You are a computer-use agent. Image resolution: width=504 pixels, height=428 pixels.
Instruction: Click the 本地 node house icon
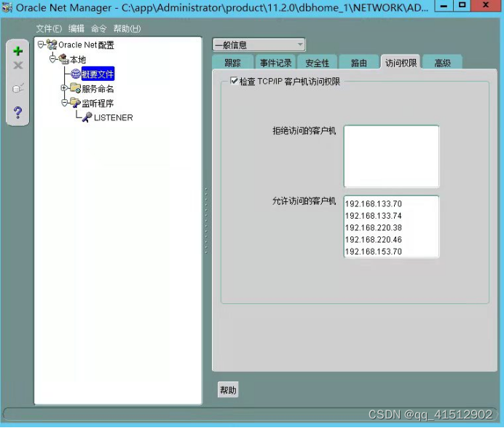pyautogui.click(x=63, y=59)
